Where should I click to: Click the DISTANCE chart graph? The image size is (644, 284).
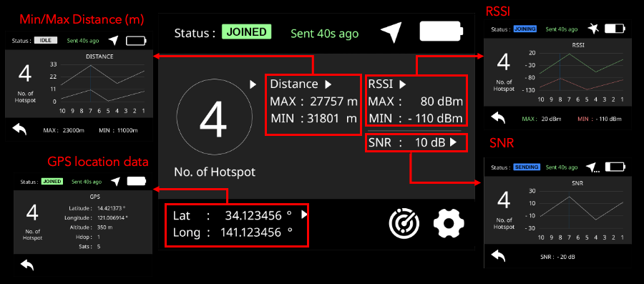pyautogui.click(x=102, y=83)
